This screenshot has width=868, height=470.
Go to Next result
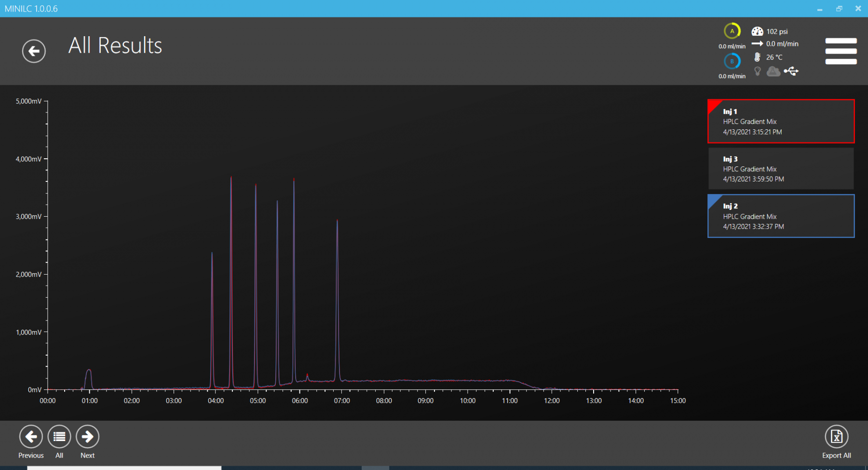(x=87, y=437)
